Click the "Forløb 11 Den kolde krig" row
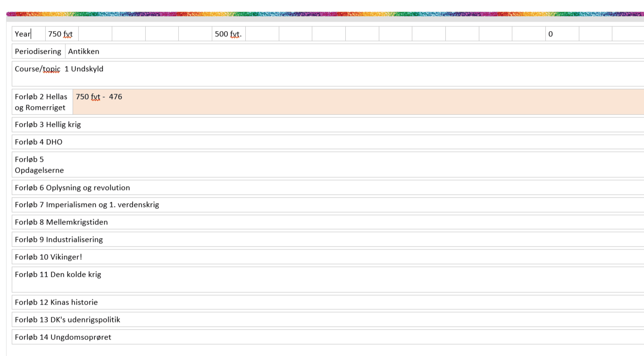 (x=328, y=280)
